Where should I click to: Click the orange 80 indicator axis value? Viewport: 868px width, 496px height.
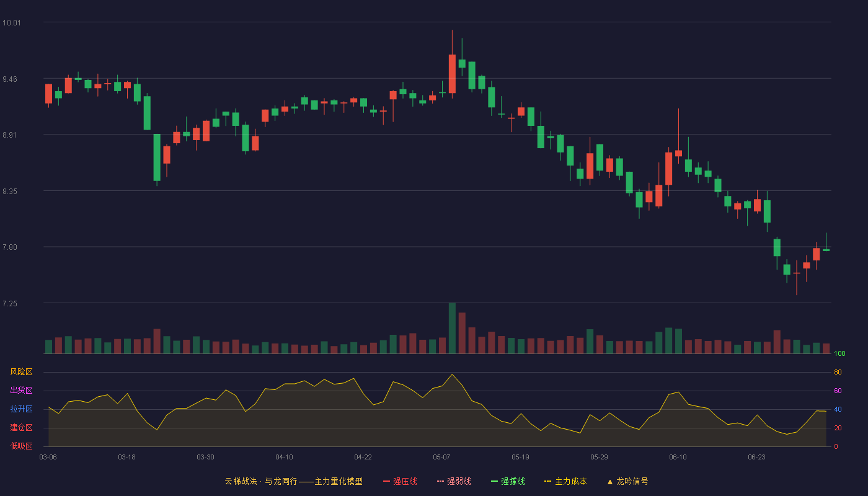(x=838, y=372)
